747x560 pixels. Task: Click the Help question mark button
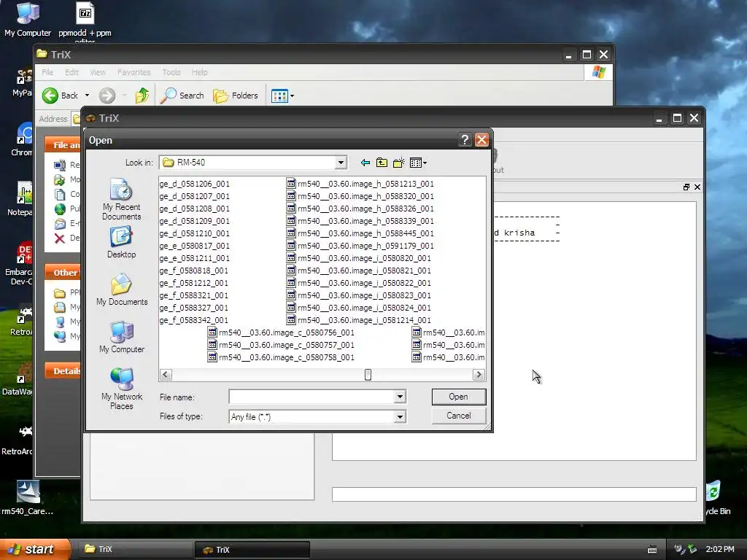click(465, 139)
